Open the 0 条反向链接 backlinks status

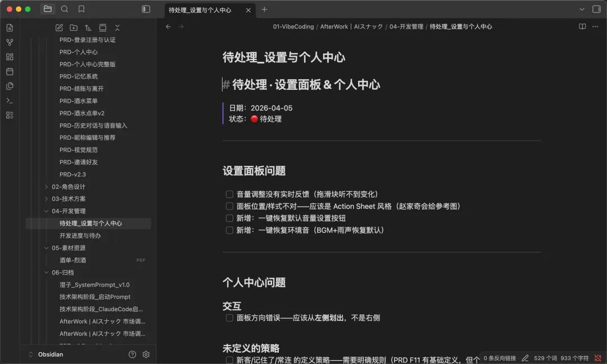(500, 358)
